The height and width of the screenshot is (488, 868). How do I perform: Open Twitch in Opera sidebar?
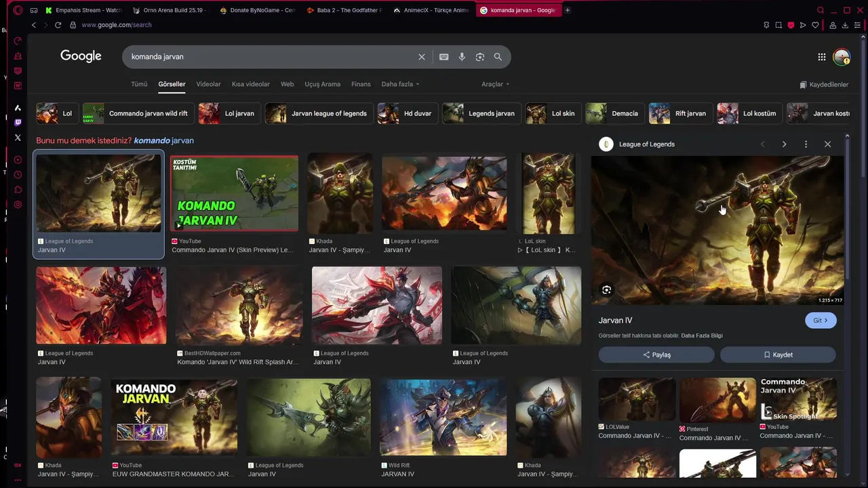18,123
